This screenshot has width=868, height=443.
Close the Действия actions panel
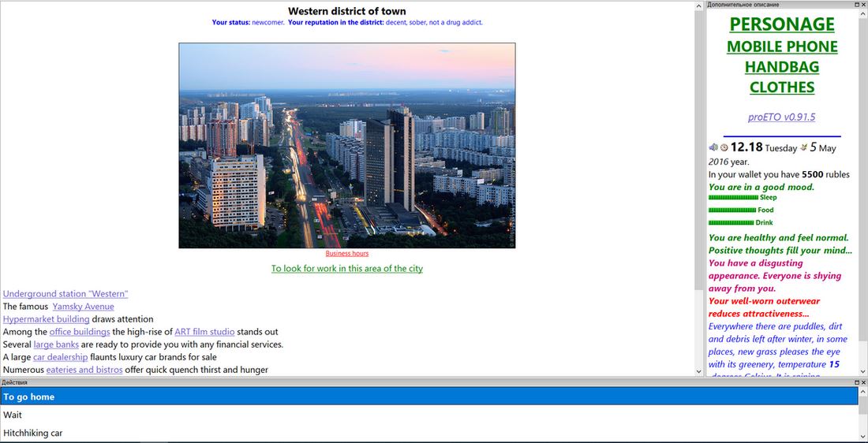862,382
